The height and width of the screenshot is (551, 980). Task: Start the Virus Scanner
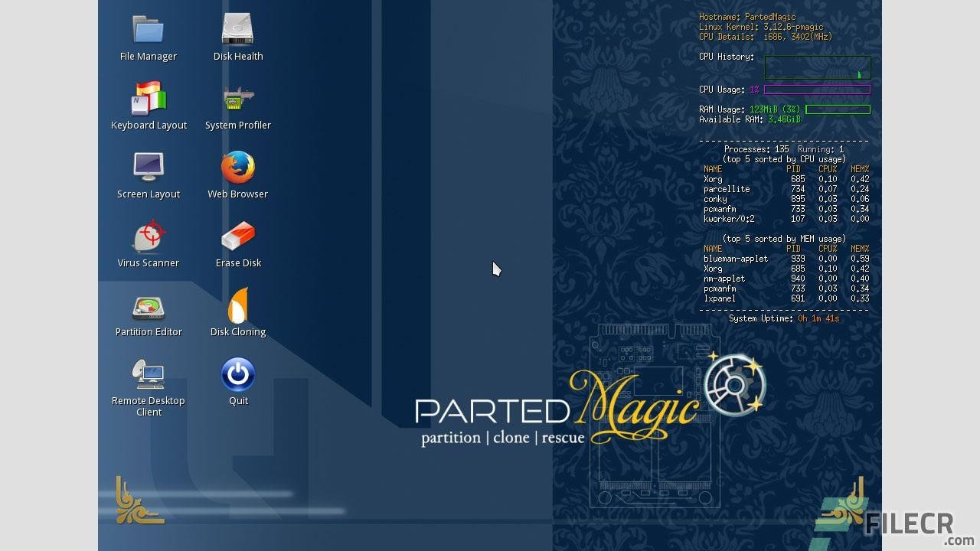(x=148, y=236)
